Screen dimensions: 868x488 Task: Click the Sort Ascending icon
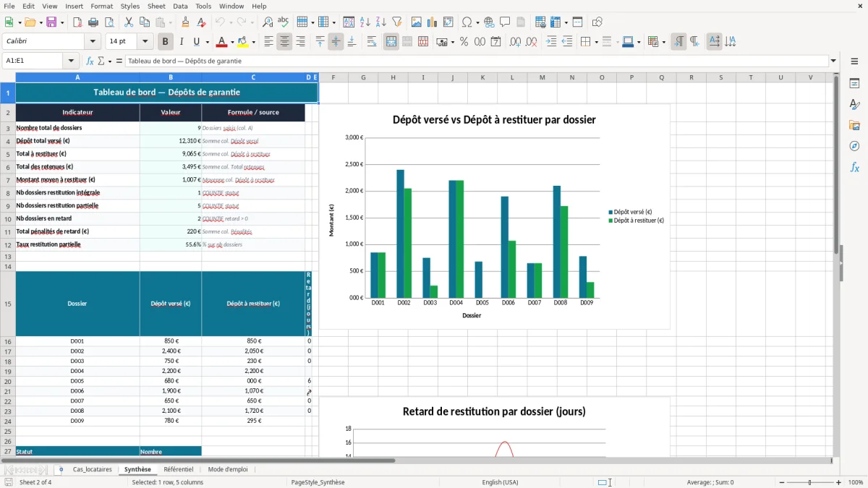(365, 22)
